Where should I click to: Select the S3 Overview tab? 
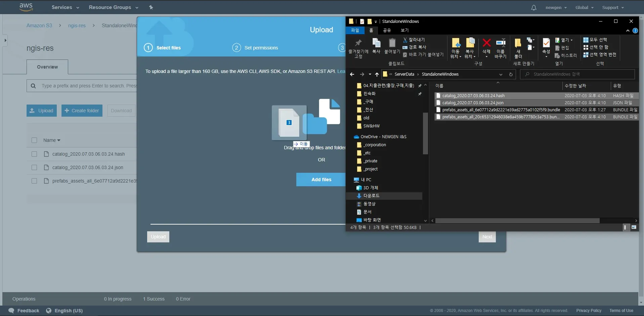point(47,67)
